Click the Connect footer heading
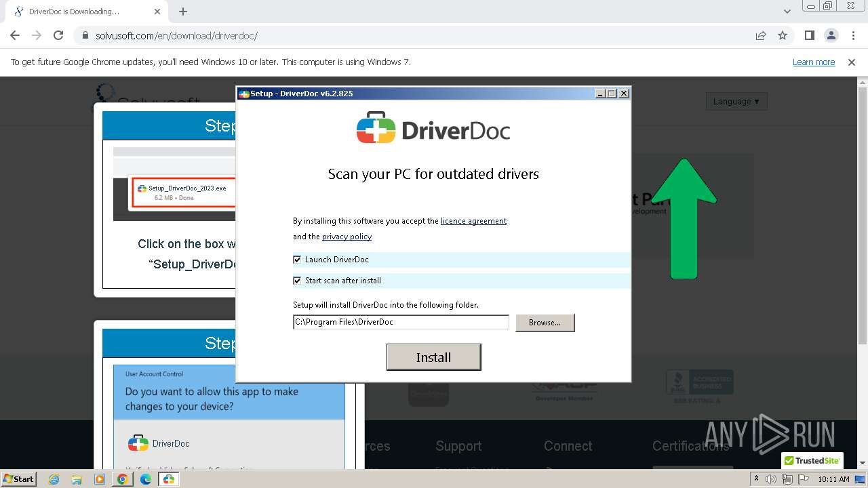 point(568,446)
